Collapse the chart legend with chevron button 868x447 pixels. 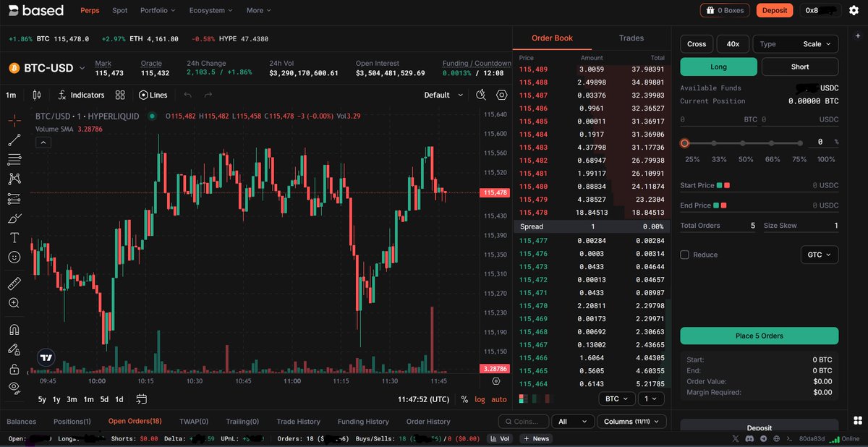(42, 142)
